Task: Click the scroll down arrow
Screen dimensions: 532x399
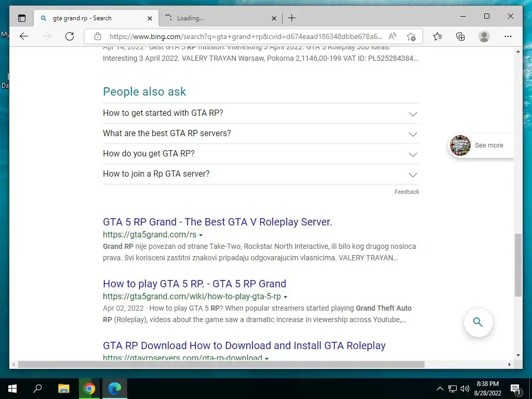Action: (x=518, y=355)
